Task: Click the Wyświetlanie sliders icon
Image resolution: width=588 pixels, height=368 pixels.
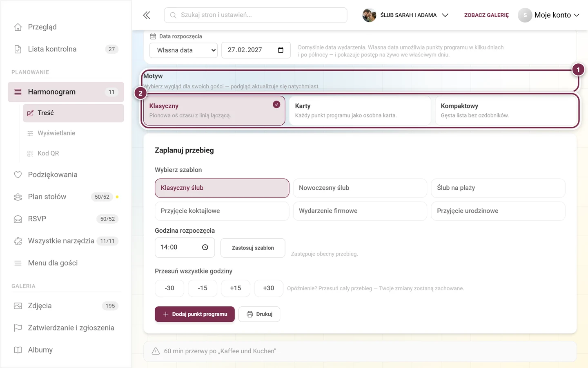Action: [x=30, y=133]
